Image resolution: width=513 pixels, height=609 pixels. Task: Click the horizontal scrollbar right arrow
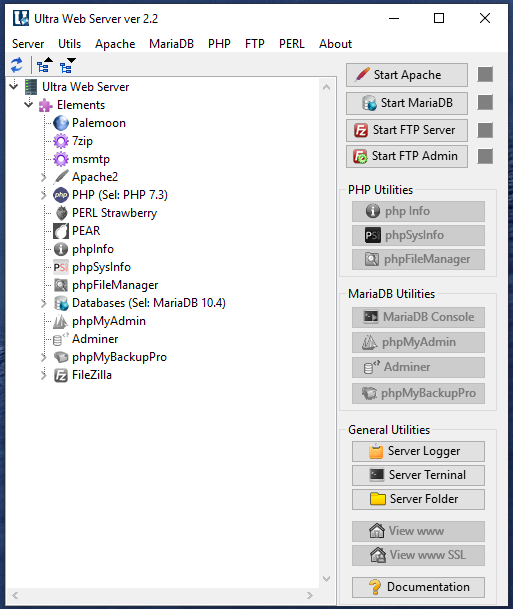(x=310, y=595)
